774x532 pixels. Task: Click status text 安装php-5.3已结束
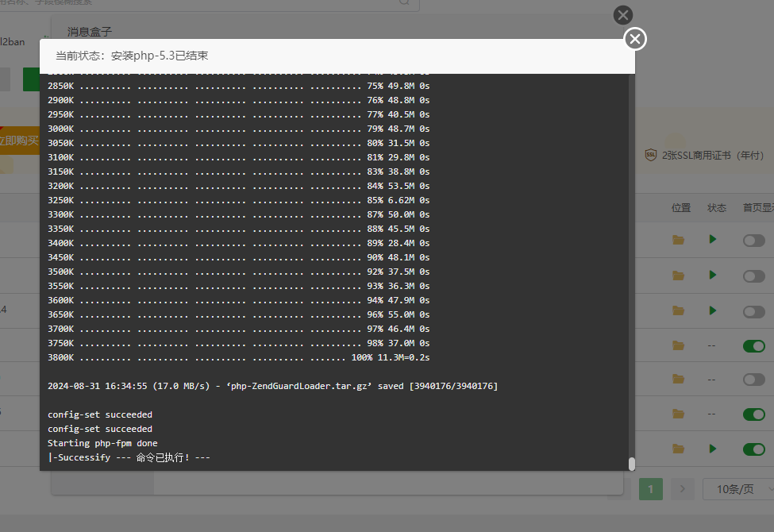[x=160, y=56]
